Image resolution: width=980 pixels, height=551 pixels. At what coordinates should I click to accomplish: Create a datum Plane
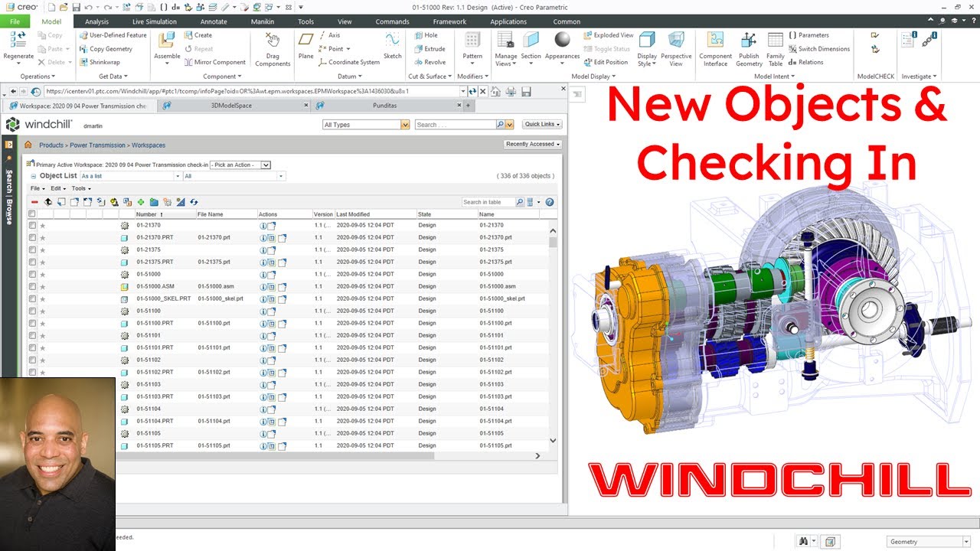click(305, 40)
